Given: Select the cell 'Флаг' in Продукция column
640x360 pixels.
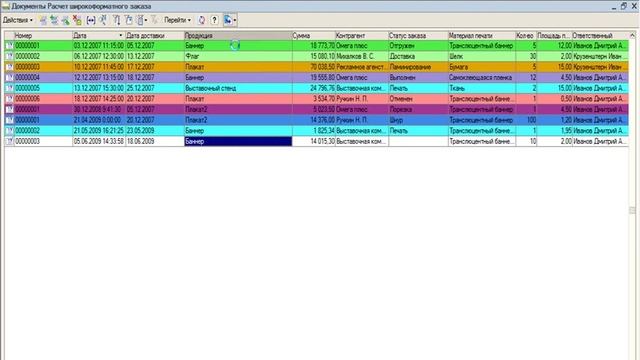Looking at the screenshot, I should pyautogui.click(x=238, y=56).
